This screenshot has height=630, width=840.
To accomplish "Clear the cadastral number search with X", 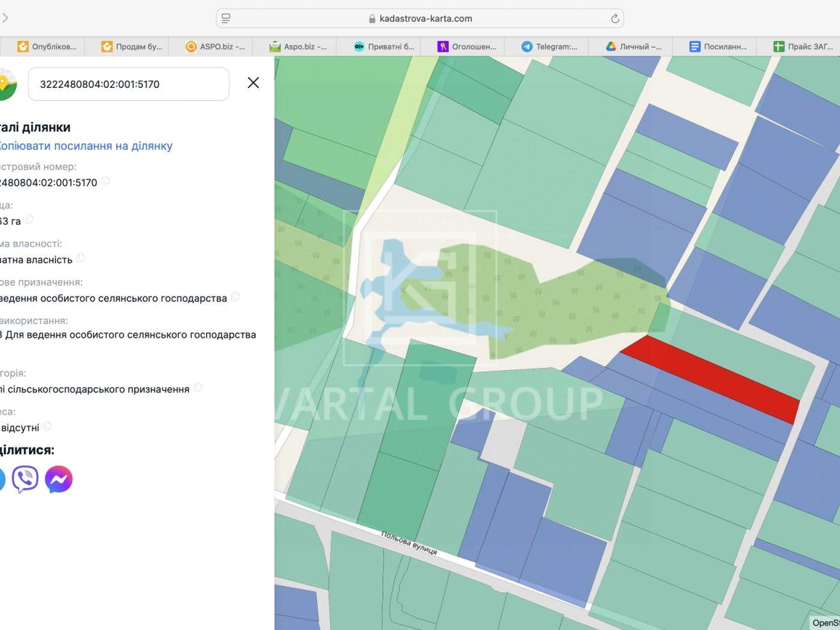I will pos(253,83).
